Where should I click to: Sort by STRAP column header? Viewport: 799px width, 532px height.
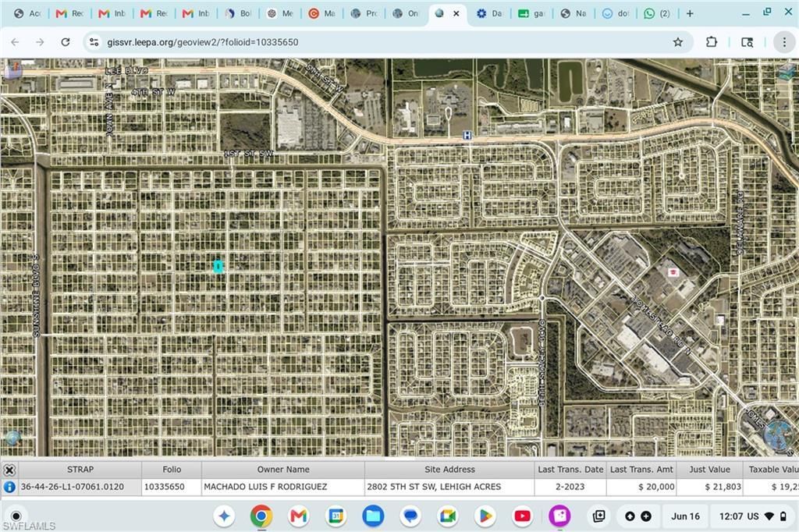click(80, 470)
